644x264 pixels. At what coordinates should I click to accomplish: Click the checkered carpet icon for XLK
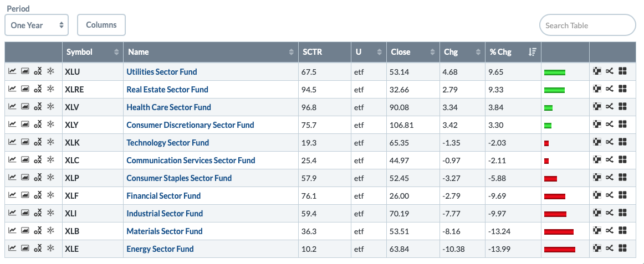(597, 142)
